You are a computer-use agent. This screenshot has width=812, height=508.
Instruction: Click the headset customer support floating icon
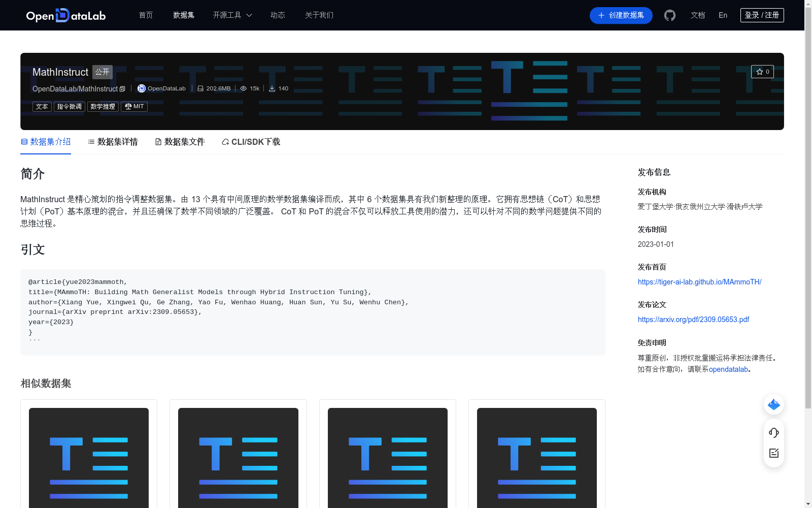773,433
